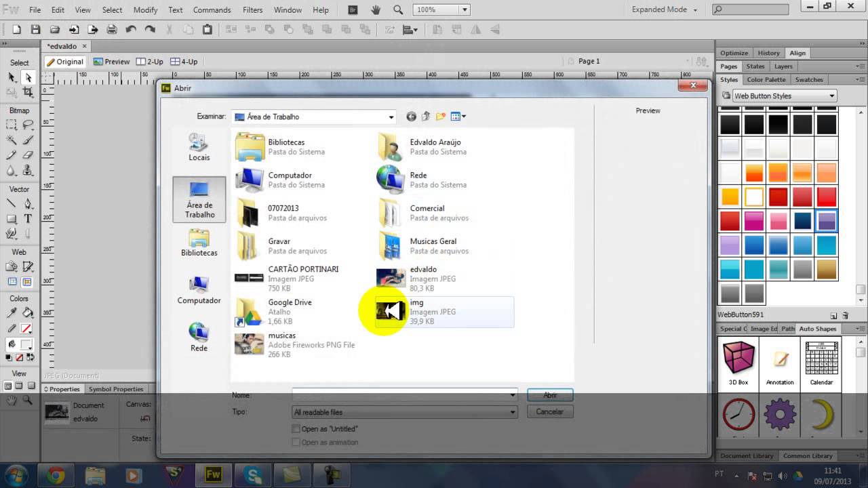Open the 100% zoom level dropdown
The image size is (868, 488).
click(x=465, y=9)
